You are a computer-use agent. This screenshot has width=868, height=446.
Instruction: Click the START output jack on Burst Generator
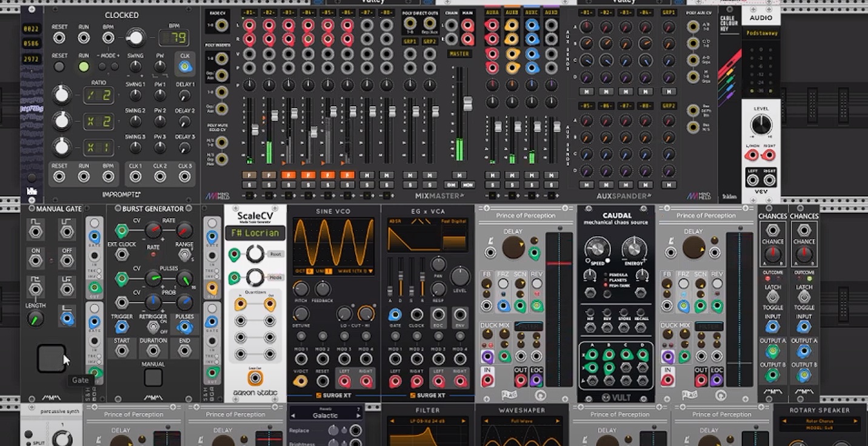click(x=122, y=352)
